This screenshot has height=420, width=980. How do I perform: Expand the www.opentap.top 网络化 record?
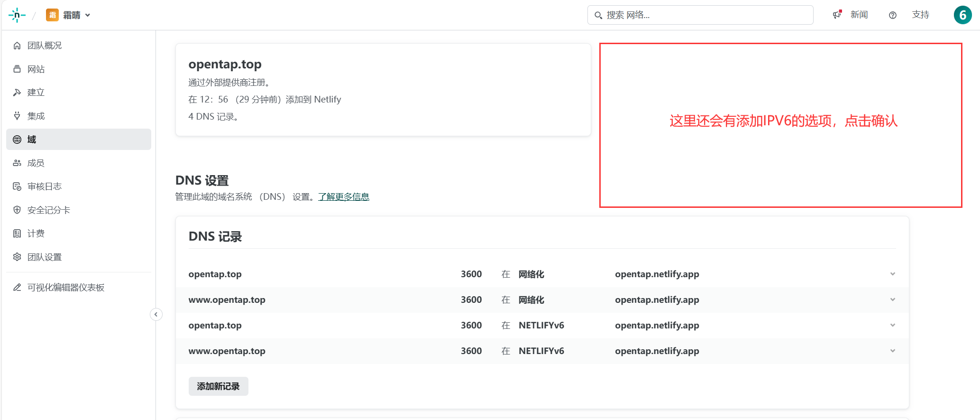(x=893, y=299)
